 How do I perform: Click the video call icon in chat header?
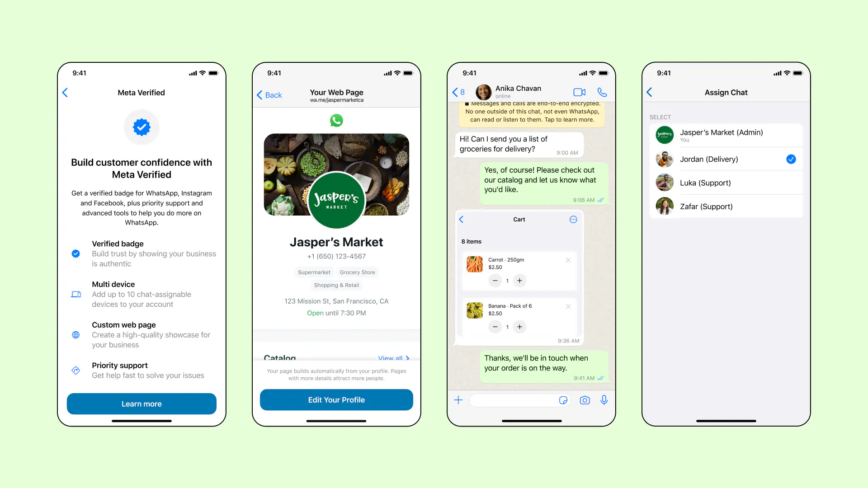tap(578, 92)
